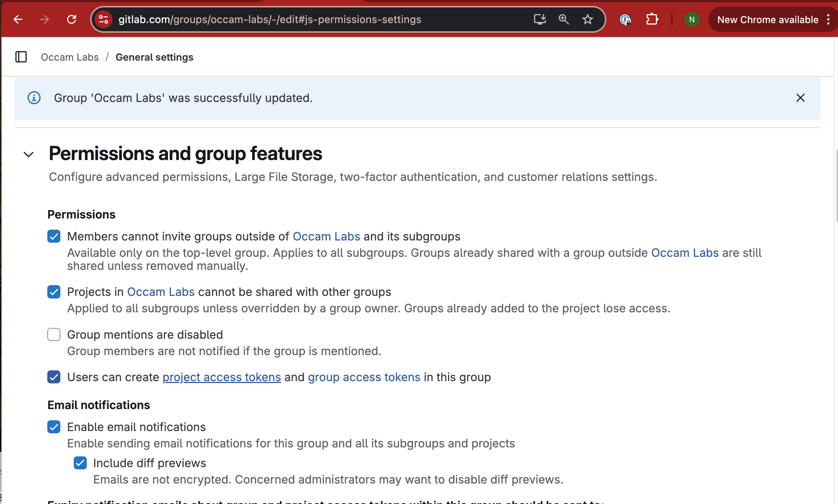Bookmark this page with the star icon
This screenshot has height=504, width=838.
(587, 19)
